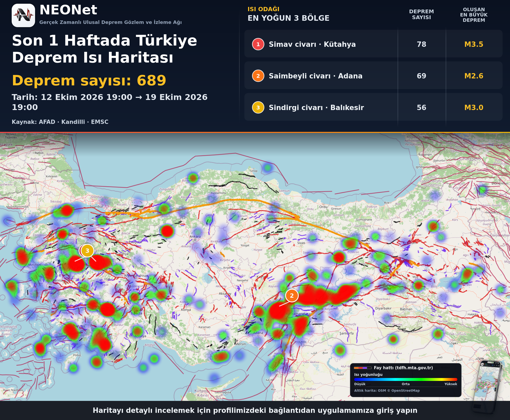
Task: Click the Düşük label in legend
Action: point(360,384)
